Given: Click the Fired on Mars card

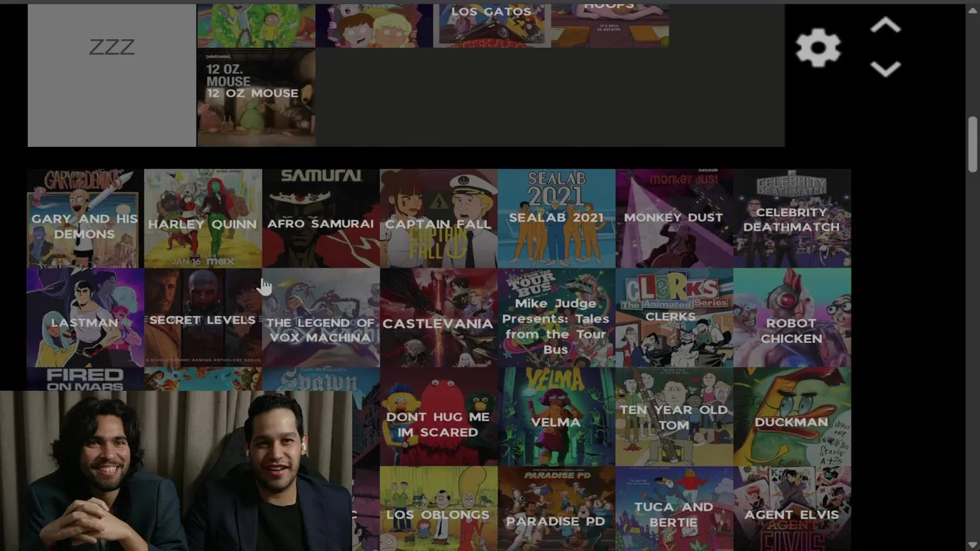Looking at the screenshot, I should coord(85,380).
